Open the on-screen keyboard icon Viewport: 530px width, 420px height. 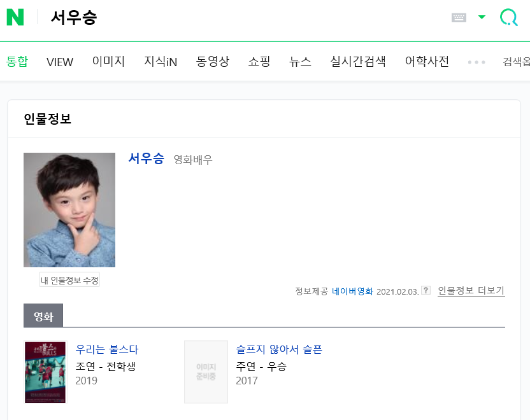[459, 18]
